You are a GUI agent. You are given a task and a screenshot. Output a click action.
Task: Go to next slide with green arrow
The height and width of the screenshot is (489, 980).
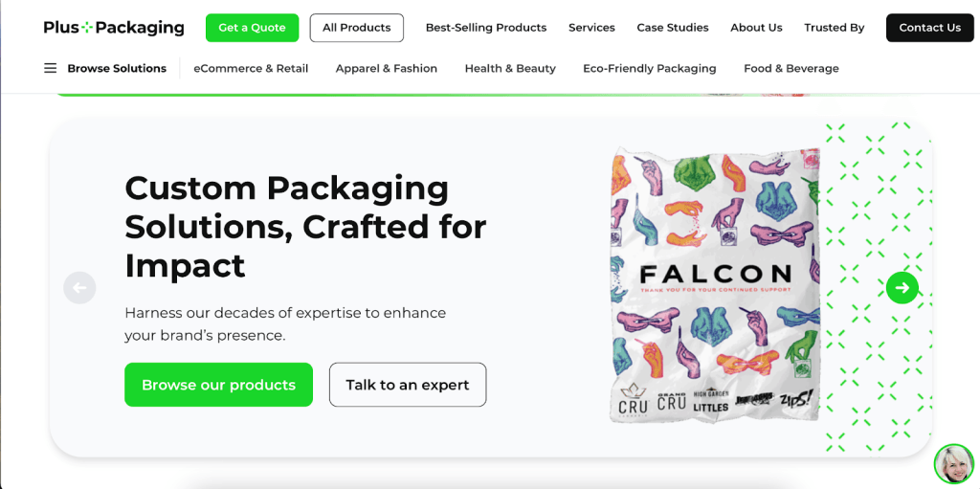(902, 287)
